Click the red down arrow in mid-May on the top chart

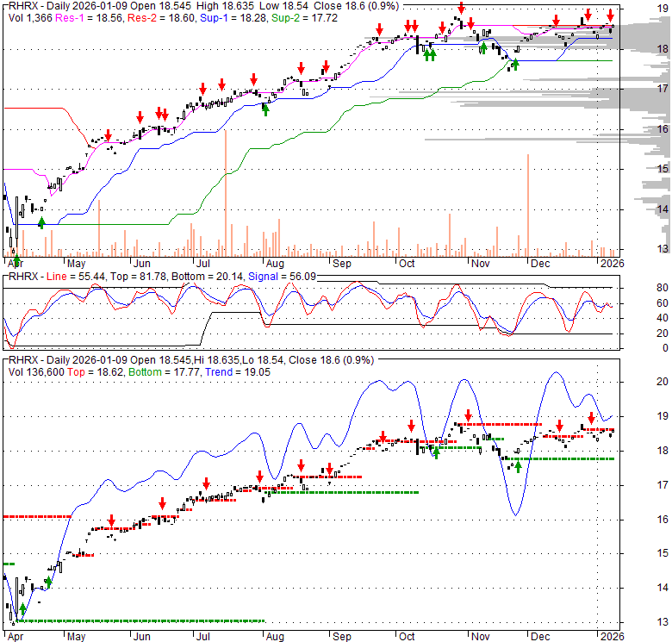coord(109,135)
